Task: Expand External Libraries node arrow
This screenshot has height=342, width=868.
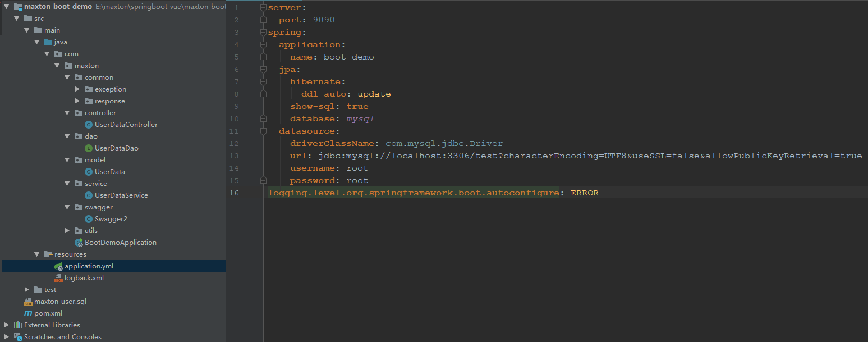Action: (x=6, y=325)
